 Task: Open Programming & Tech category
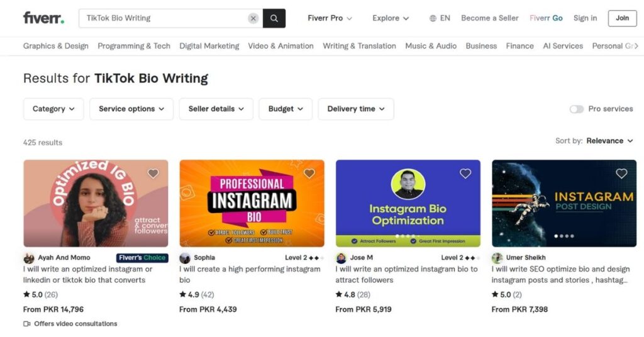click(134, 46)
